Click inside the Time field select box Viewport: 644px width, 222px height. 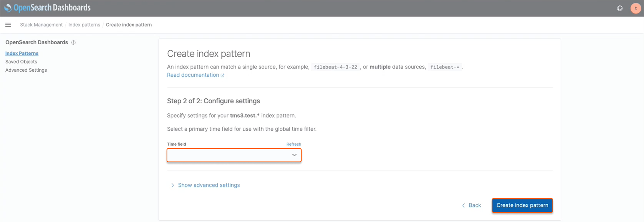[227, 155]
